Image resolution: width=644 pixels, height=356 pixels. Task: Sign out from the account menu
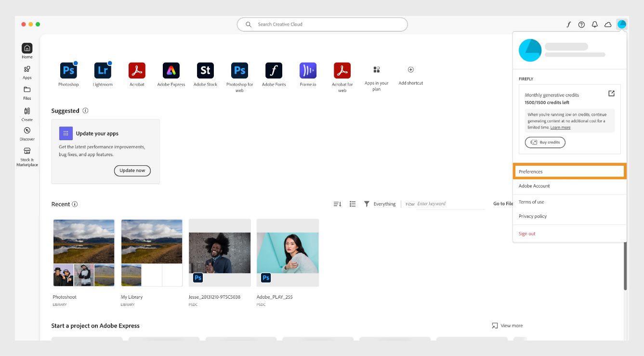click(x=526, y=233)
